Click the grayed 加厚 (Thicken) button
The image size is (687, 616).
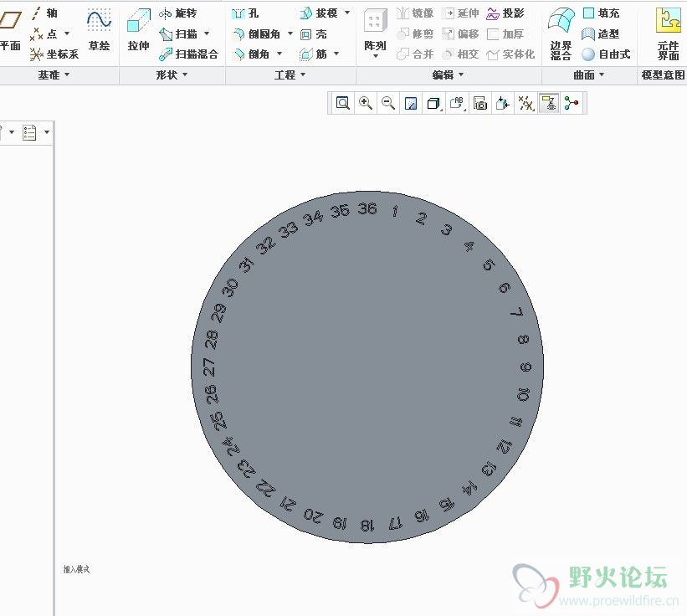[505, 33]
